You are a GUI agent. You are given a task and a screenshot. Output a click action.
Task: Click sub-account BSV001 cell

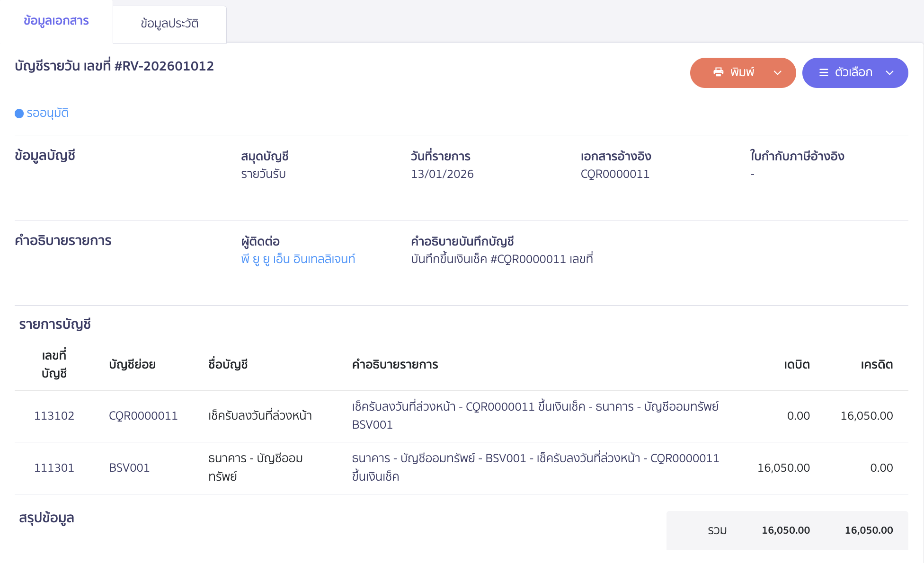pos(129,468)
